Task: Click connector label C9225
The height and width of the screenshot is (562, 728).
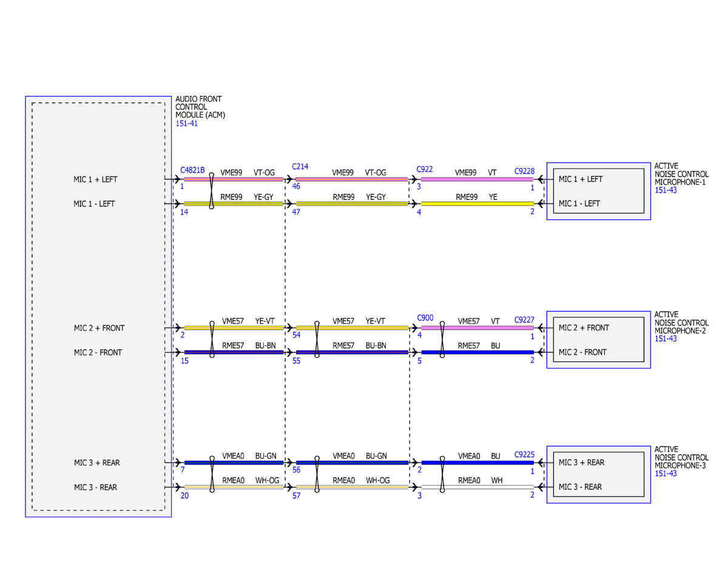Action: pos(524,454)
